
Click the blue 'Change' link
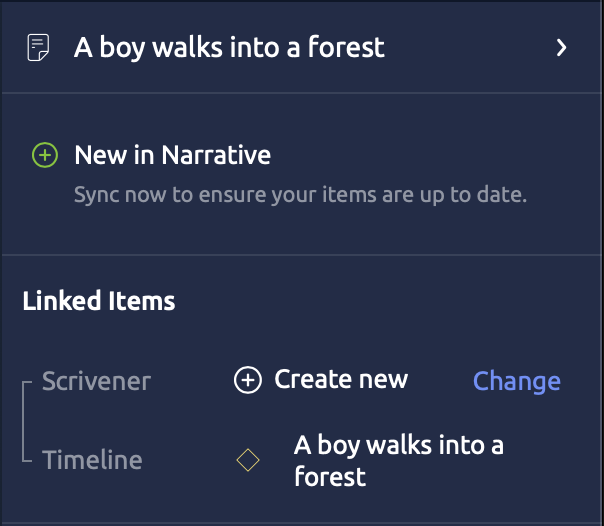(x=516, y=381)
